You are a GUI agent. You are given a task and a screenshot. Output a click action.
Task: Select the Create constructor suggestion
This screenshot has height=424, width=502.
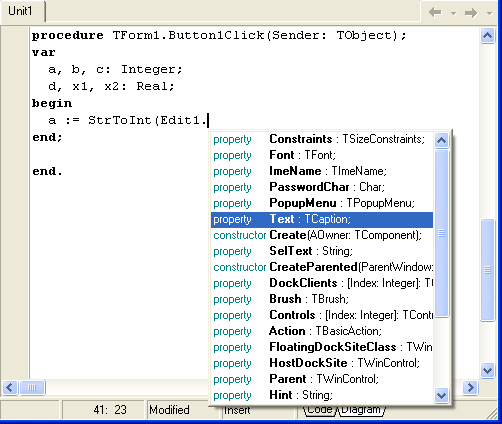322,235
